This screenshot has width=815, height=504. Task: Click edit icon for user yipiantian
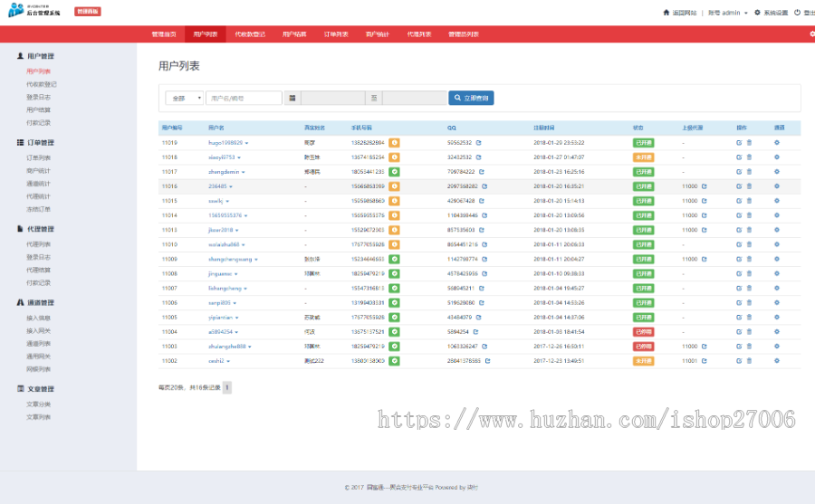click(739, 317)
